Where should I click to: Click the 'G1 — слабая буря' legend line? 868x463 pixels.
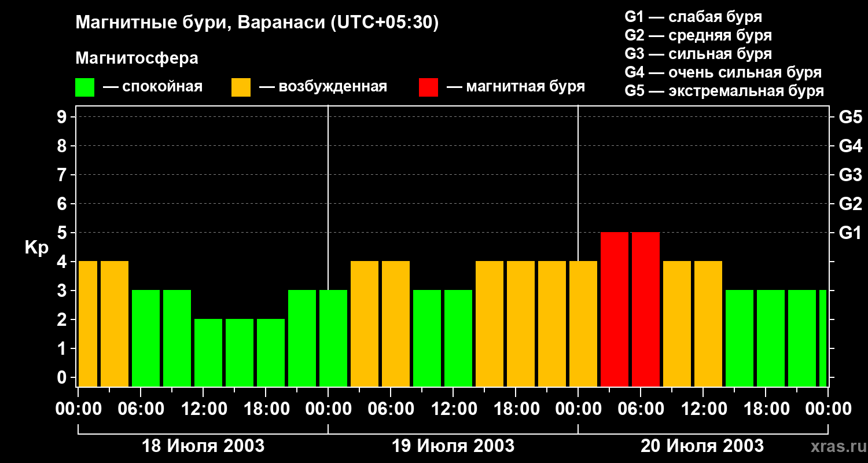pyautogui.click(x=693, y=17)
